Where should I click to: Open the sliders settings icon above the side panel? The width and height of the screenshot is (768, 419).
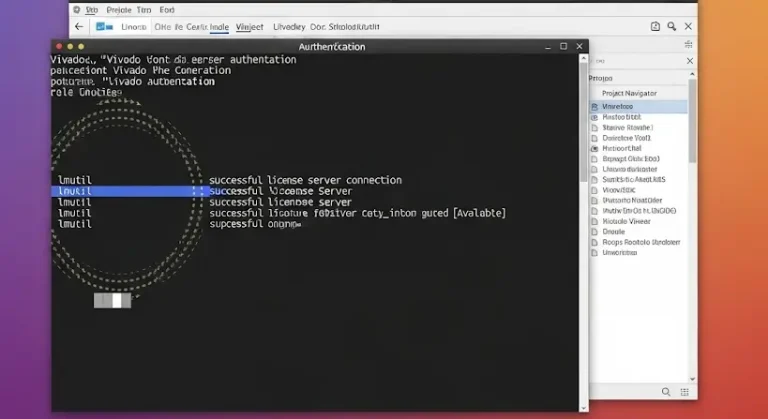[x=689, y=45]
